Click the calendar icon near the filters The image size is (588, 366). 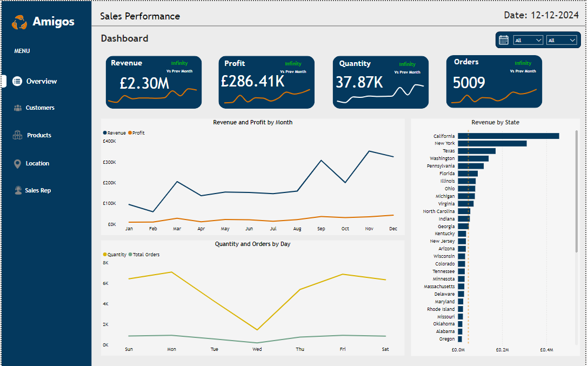point(503,39)
